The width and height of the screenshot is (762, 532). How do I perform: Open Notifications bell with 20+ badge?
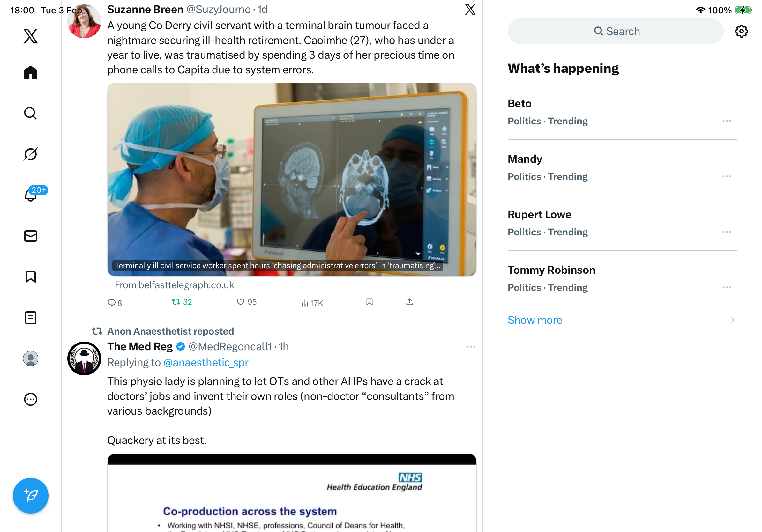[x=31, y=195]
